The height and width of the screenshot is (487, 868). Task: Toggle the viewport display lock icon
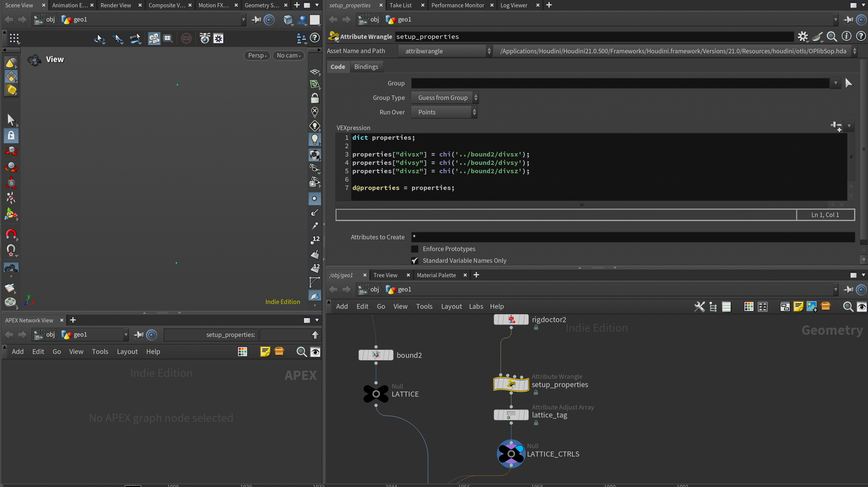315,98
